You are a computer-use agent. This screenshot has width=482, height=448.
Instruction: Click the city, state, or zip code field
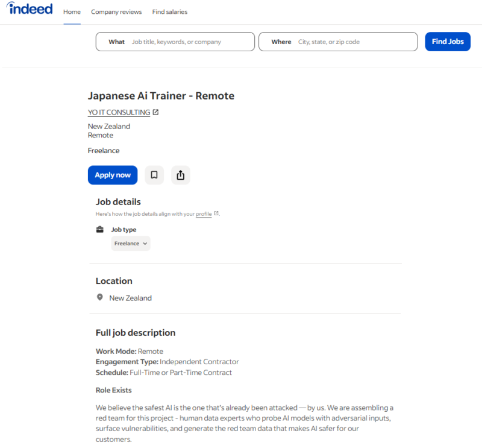[354, 42]
